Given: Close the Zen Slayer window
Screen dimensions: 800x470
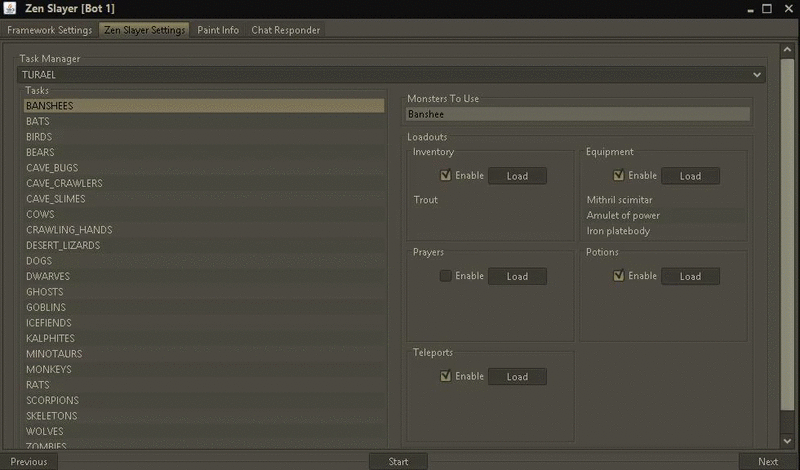Looking at the screenshot, I should [788, 9].
